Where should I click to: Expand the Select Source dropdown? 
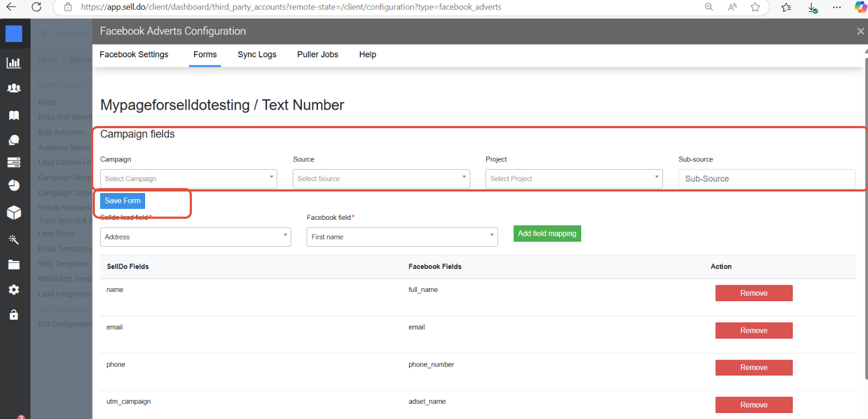[x=381, y=178]
